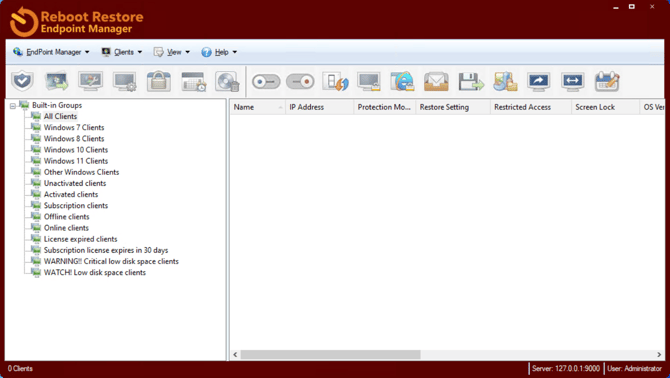
Task: Select the Online clients group
Action: [x=66, y=228]
